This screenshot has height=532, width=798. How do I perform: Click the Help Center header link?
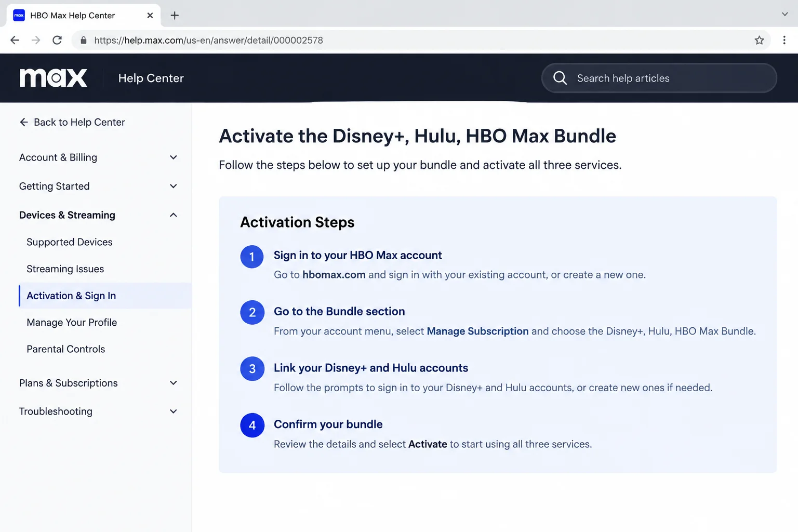coord(151,78)
